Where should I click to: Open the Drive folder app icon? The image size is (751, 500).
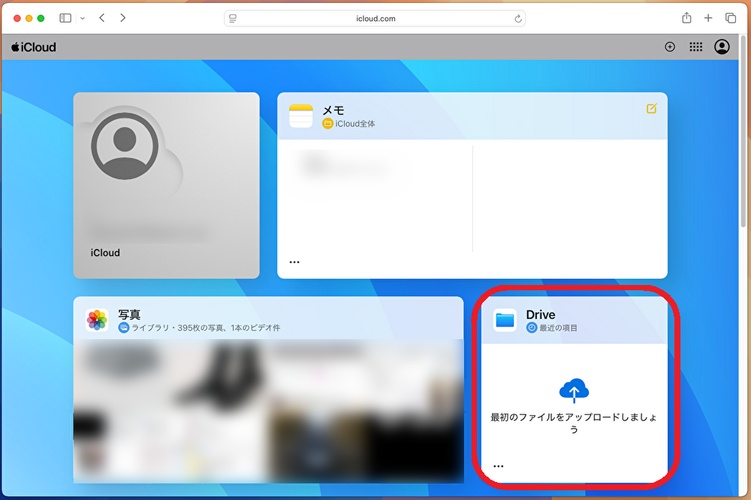point(505,320)
